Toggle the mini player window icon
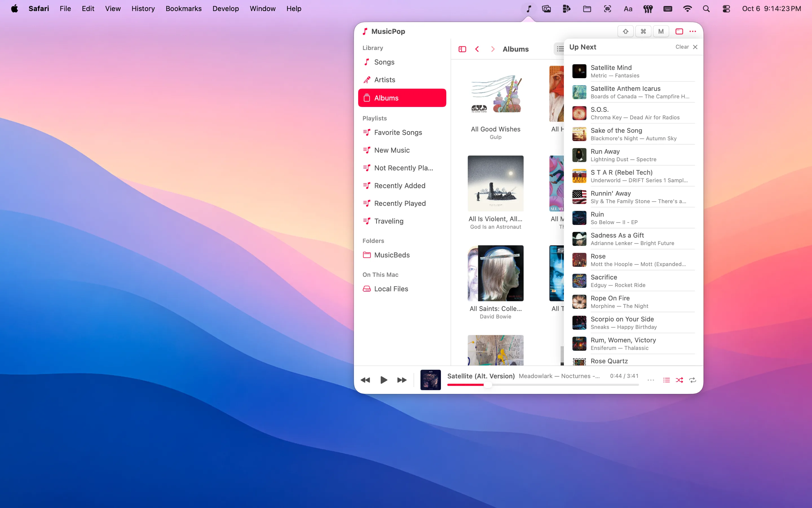This screenshot has height=508, width=812. 679,31
